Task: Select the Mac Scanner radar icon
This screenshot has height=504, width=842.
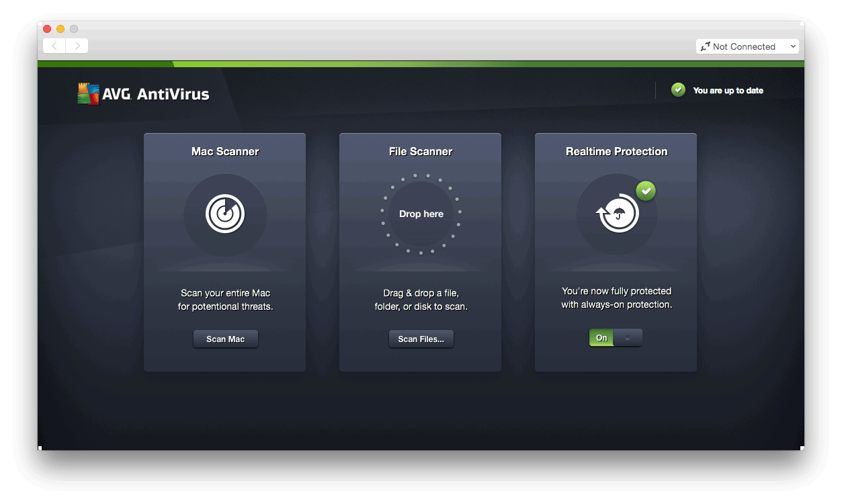Action: click(x=225, y=214)
